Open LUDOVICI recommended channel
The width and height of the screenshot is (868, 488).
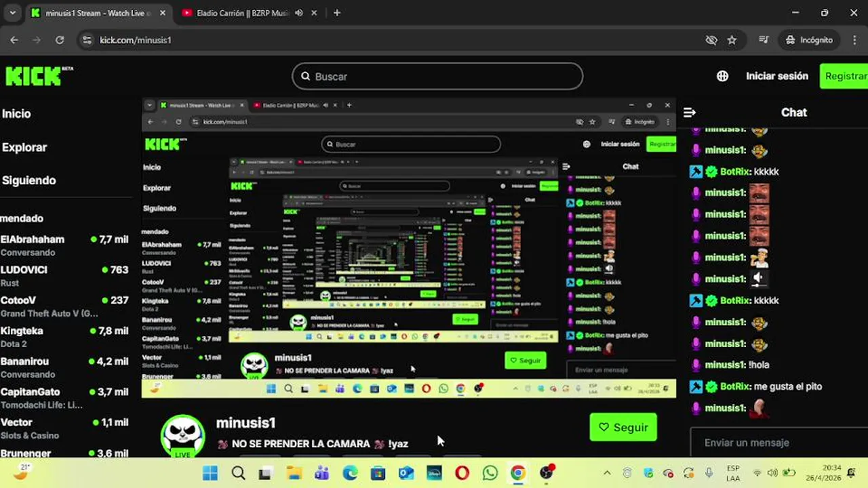point(64,276)
